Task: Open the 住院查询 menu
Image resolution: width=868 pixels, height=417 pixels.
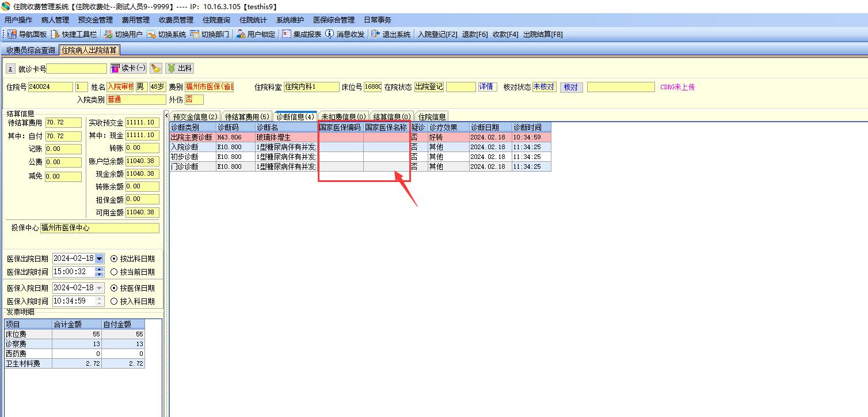Action: [216, 20]
